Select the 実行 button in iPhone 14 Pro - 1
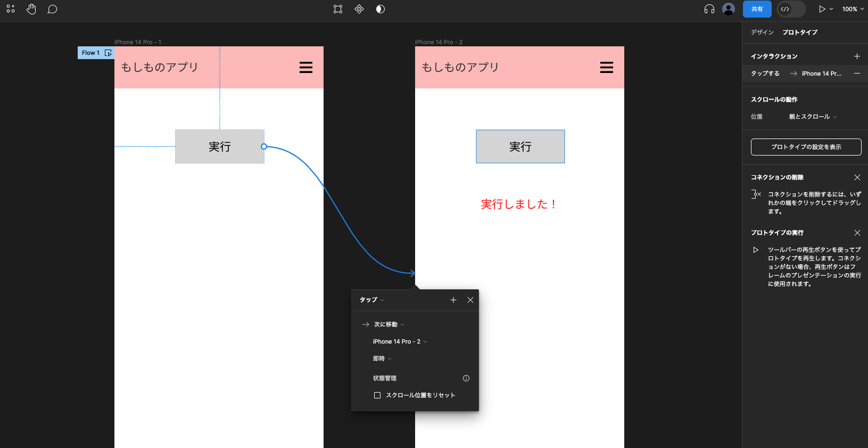Screen dimensions: 868x448 coord(220,146)
